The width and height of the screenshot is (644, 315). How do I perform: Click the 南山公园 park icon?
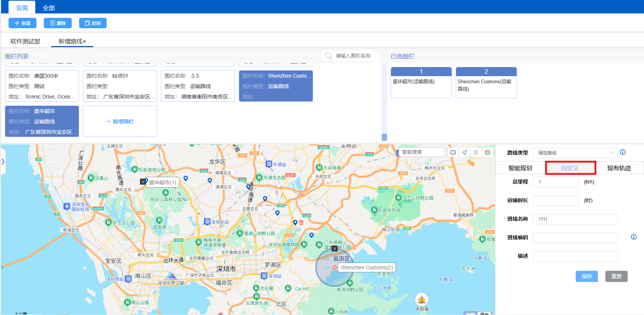[127, 302]
